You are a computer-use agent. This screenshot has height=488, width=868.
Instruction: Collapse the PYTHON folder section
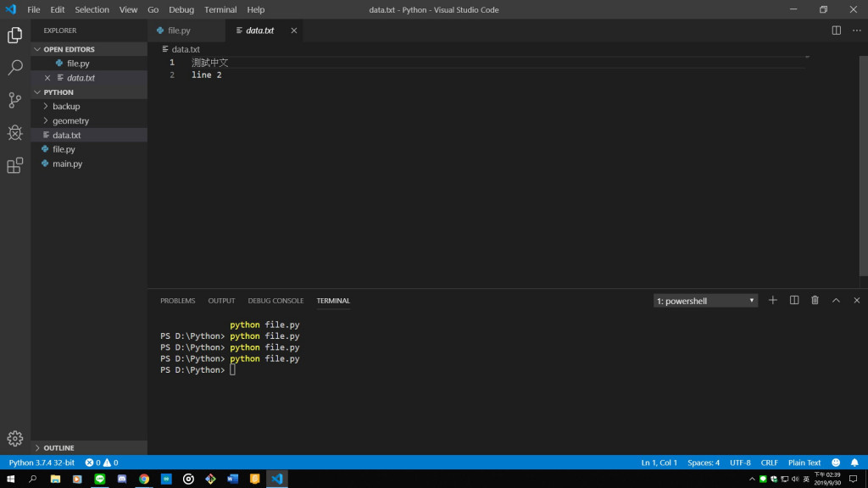coord(90,92)
